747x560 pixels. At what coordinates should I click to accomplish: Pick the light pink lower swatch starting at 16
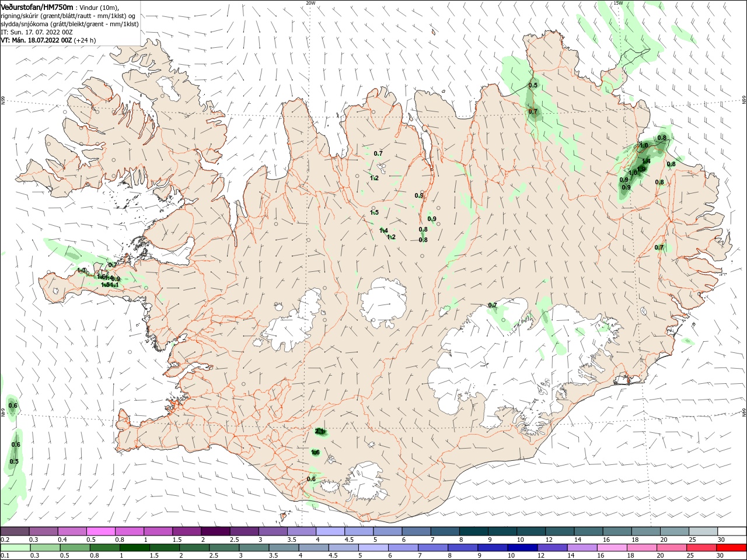(x=611, y=548)
